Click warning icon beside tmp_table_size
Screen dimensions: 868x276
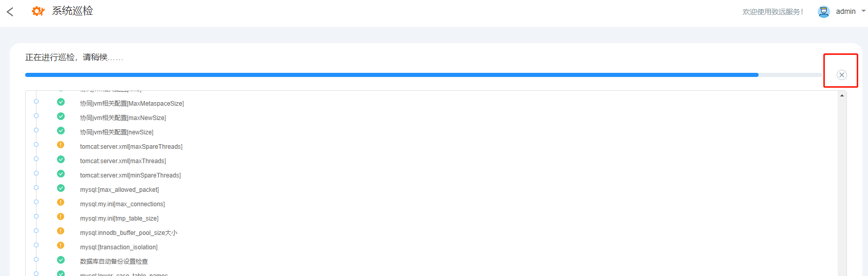coord(61,217)
